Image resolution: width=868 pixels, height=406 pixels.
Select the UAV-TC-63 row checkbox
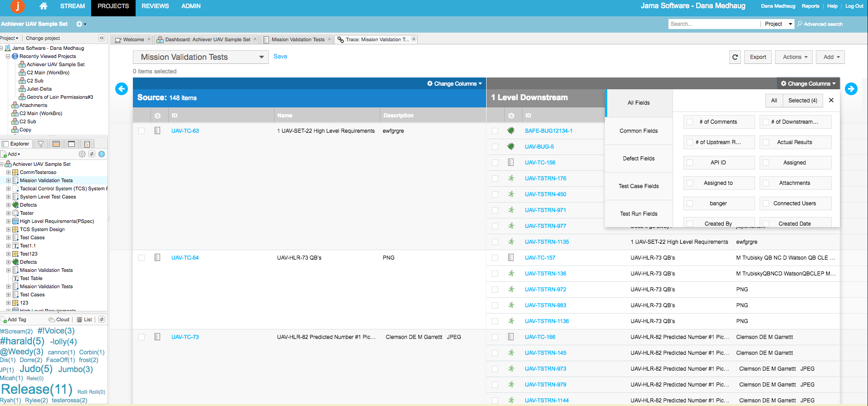click(x=141, y=131)
